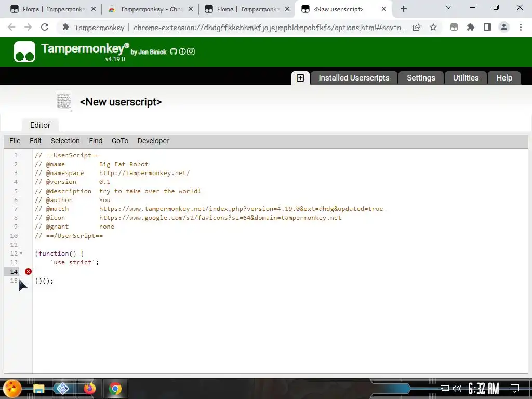Open the Edit menu in editor
Image resolution: width=532 pixels, height=399 pixels.
pyautogui.click(x=35, y=141)
